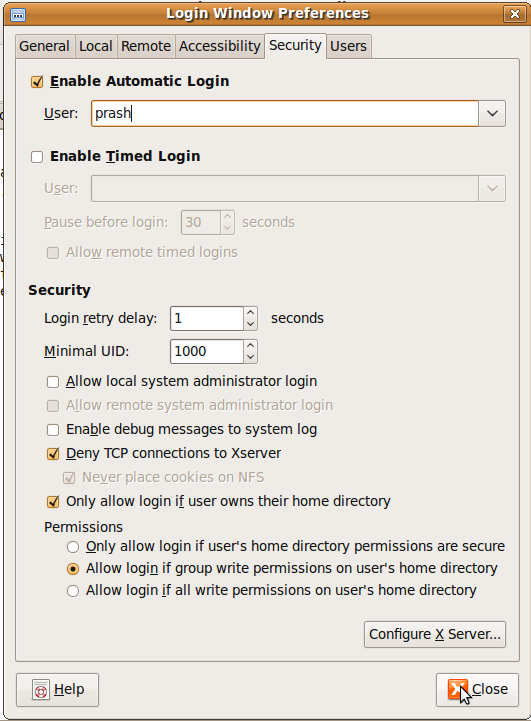The height and width of the screenshot is (721, 531).
Task: Click the Close button at the bottom
Action: tap(477, 690)
